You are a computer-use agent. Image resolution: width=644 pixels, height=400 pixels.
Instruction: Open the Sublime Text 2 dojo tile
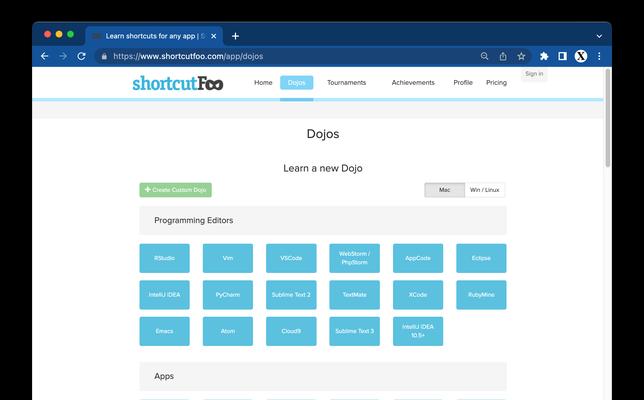click(291, 294)
